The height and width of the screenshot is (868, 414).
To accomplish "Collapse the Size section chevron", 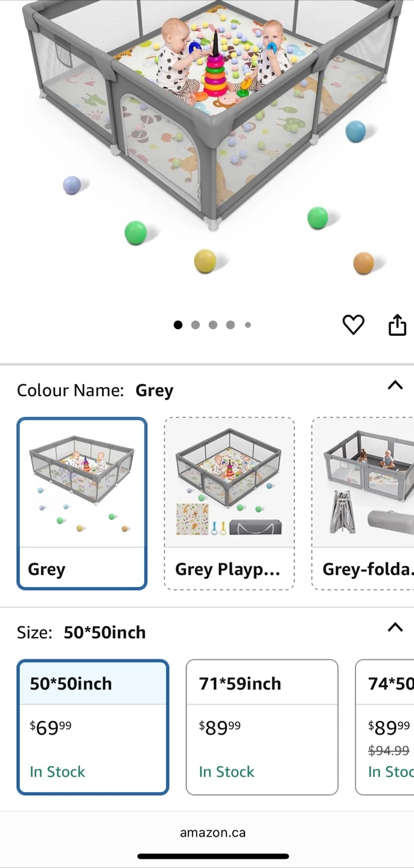I will pos(395,627).
